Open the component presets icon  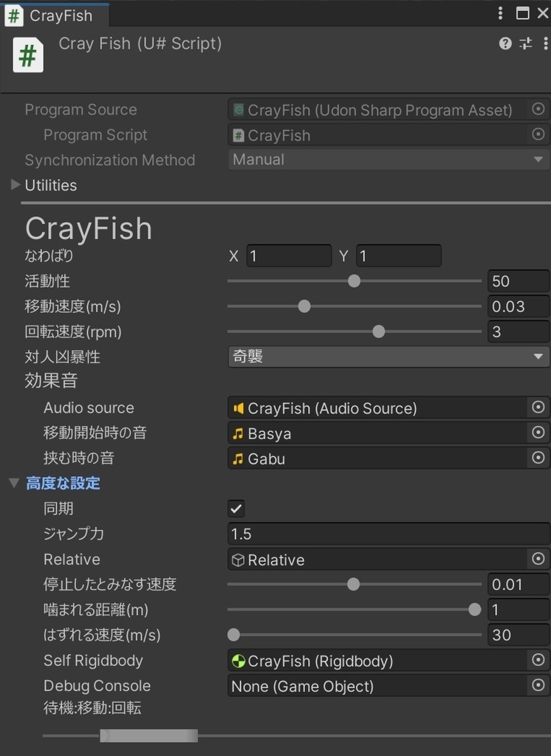tap(525, 44)
